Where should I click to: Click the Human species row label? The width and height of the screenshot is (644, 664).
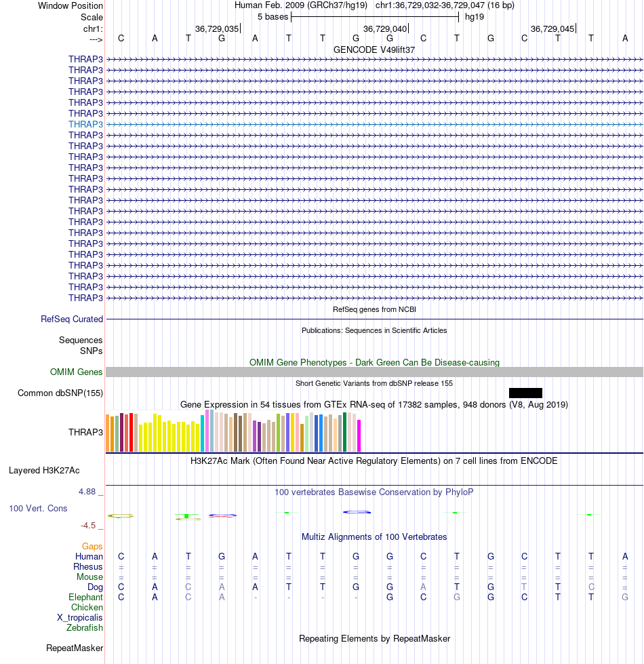click(x=89, y=556)
